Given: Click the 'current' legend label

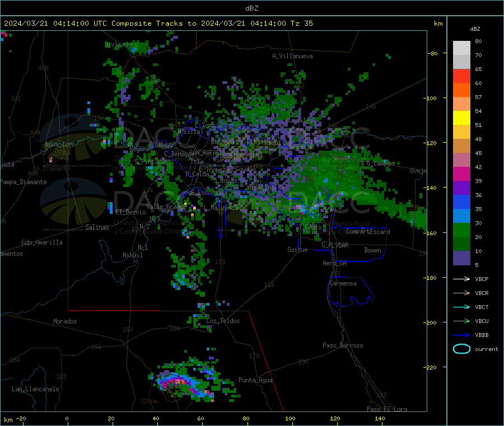Looking at the screenshot, I should pyautogui.click(x=487, y=349).
